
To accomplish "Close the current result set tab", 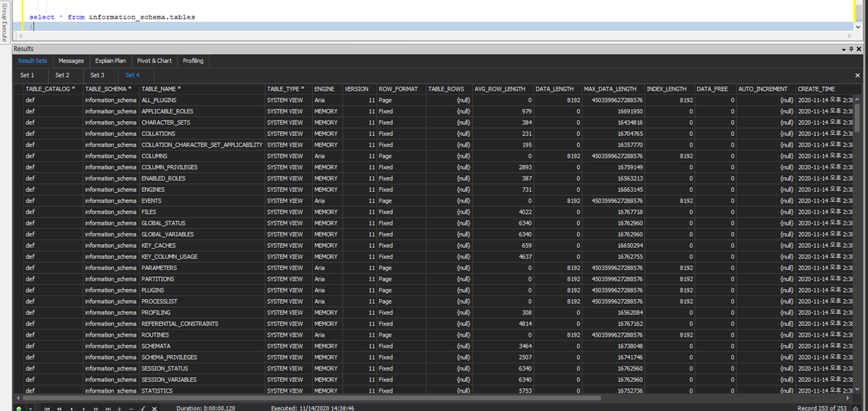I will (x=857, y=74).
